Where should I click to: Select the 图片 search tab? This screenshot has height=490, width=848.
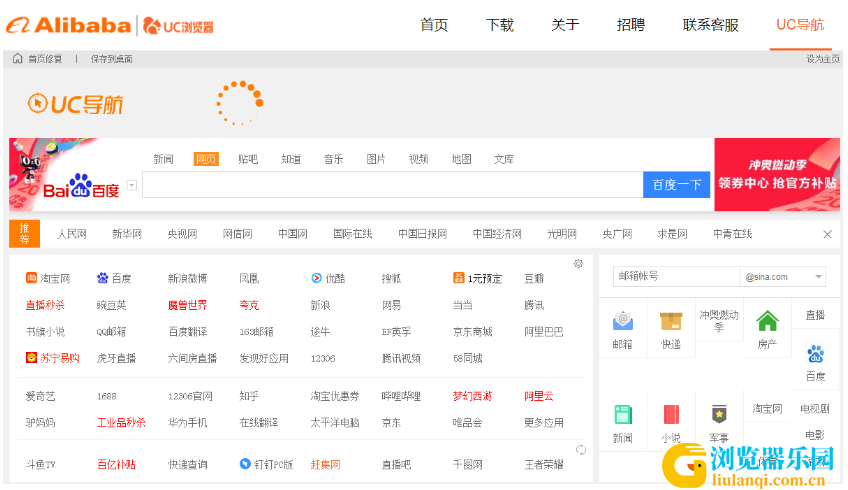[x=376, y=159]
